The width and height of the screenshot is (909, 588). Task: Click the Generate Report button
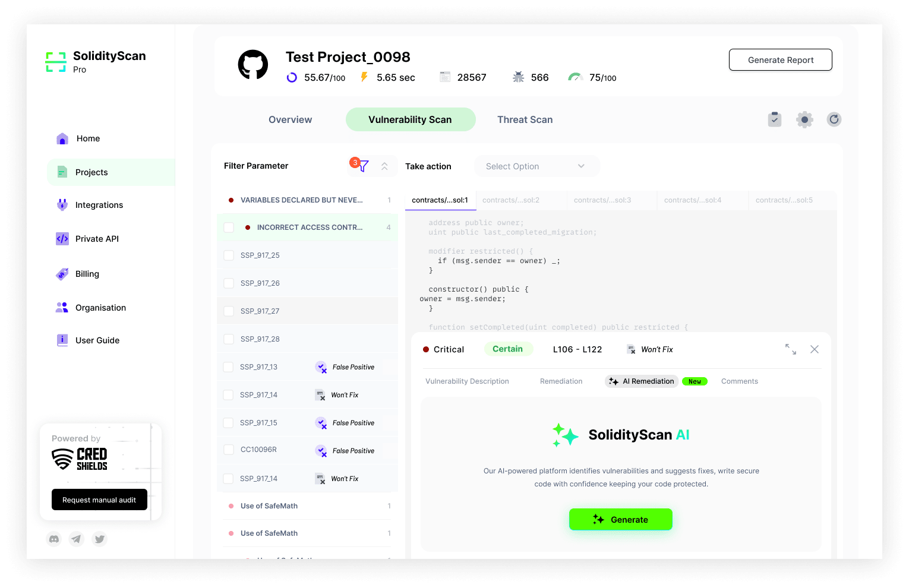(780, 60)
